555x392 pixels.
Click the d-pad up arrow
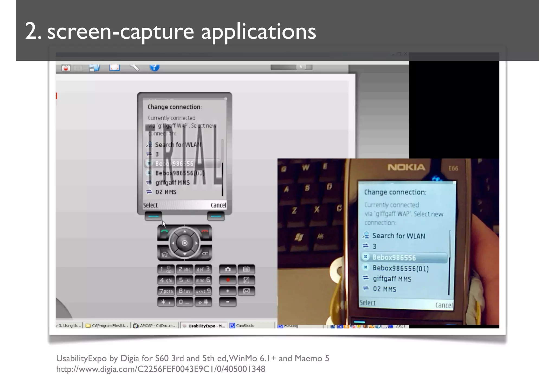pyautogui.click(x=185, y=231)
